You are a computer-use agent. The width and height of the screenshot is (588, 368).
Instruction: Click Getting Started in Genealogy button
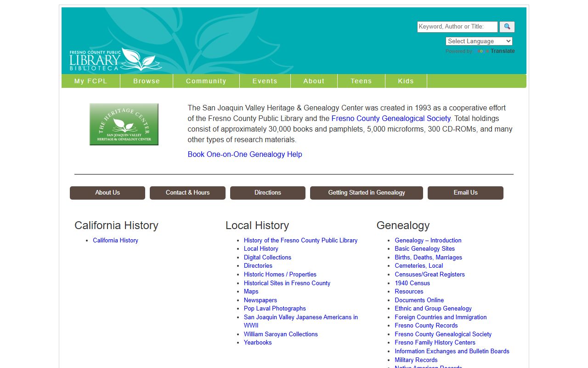pyautogui.click(x=367, y=193)
